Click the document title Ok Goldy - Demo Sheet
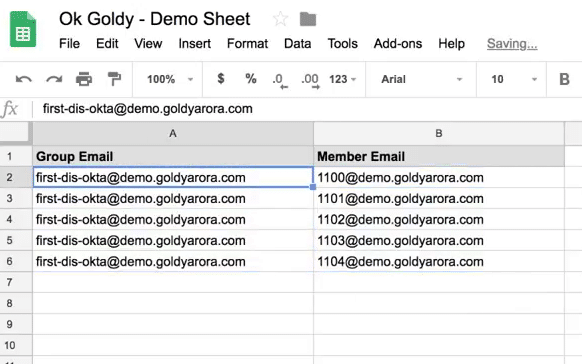The height and width of the screenshot is (364, 582). (154, 19)
